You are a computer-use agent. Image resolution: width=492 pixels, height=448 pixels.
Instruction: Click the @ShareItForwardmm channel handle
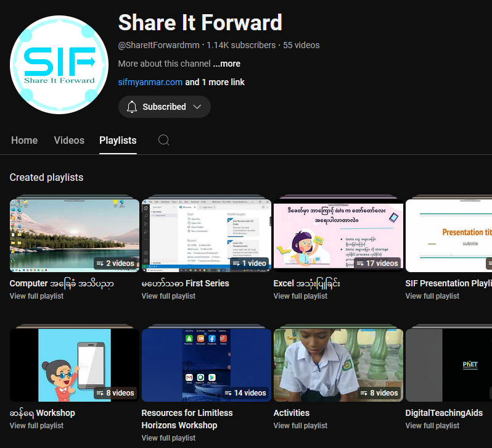pyautogui.click(x=159, y=45)
